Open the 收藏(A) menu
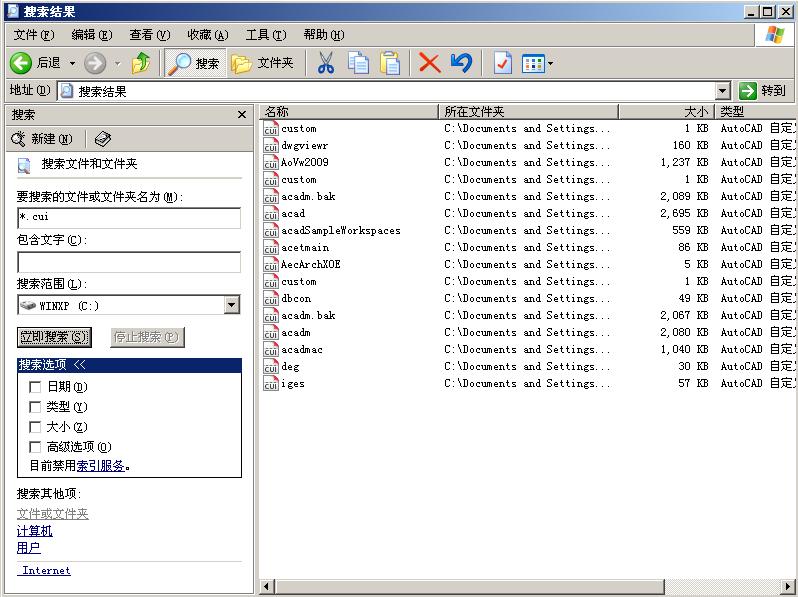Viewport: 798px width, 597px height. [208, 35]
